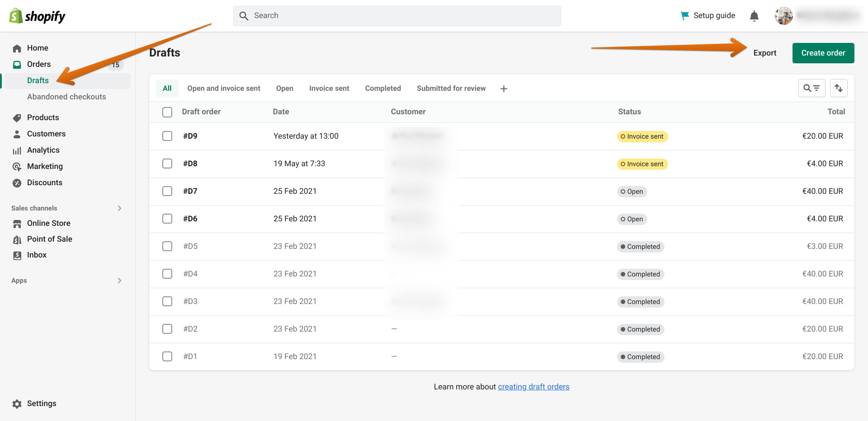This screenshot has width=868, height=421.
Task: Click the Setup guide flag
Action: pyautogui.click(x=685, y=16)
